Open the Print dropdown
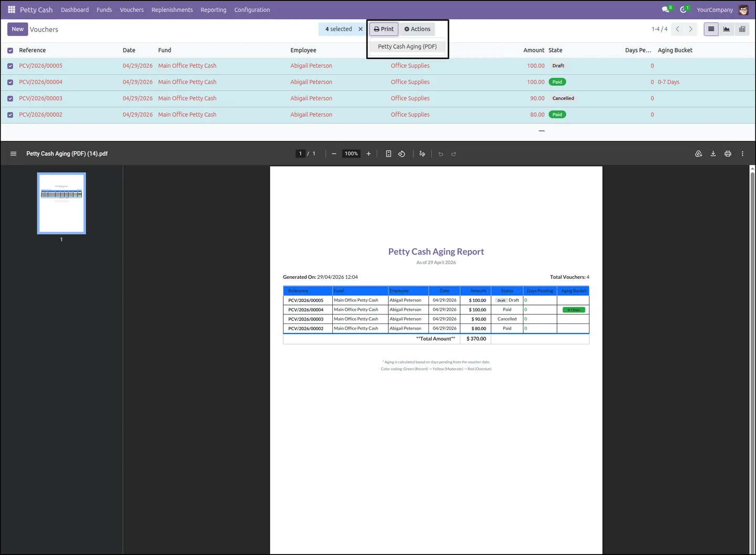Screen dimensions: 756x555 384,29
